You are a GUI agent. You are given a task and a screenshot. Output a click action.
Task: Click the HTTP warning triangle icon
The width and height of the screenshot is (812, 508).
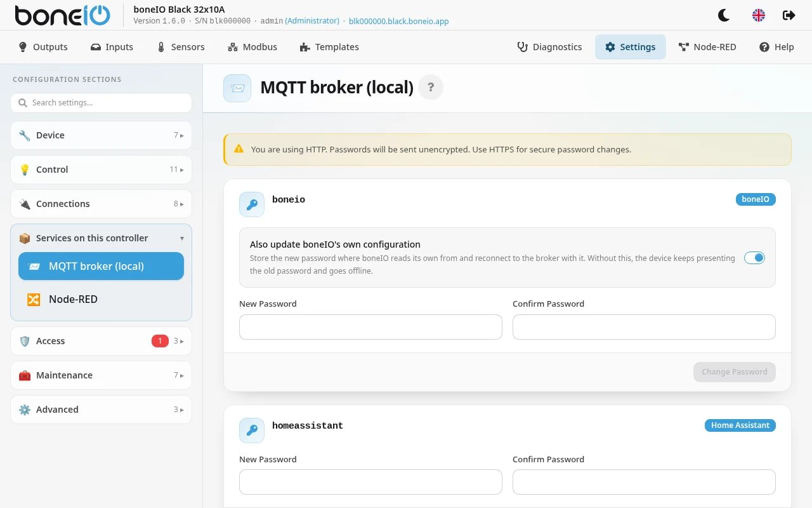pos(239,149)
